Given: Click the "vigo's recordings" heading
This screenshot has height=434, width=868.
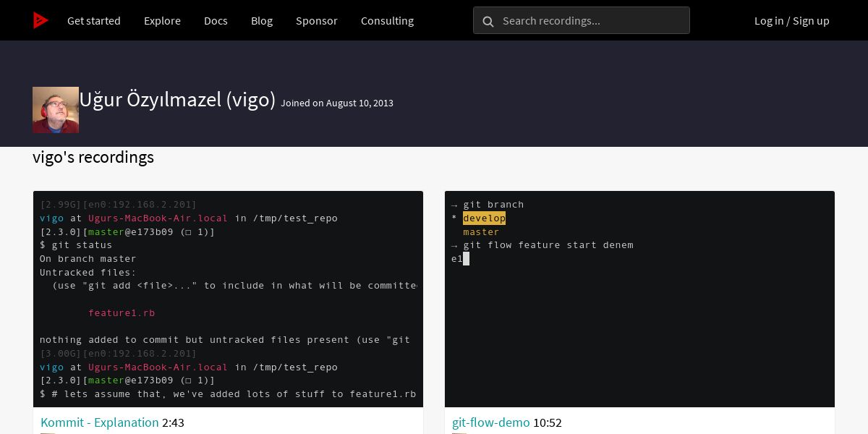Looking at the screenshot, I should pos(93,157).
